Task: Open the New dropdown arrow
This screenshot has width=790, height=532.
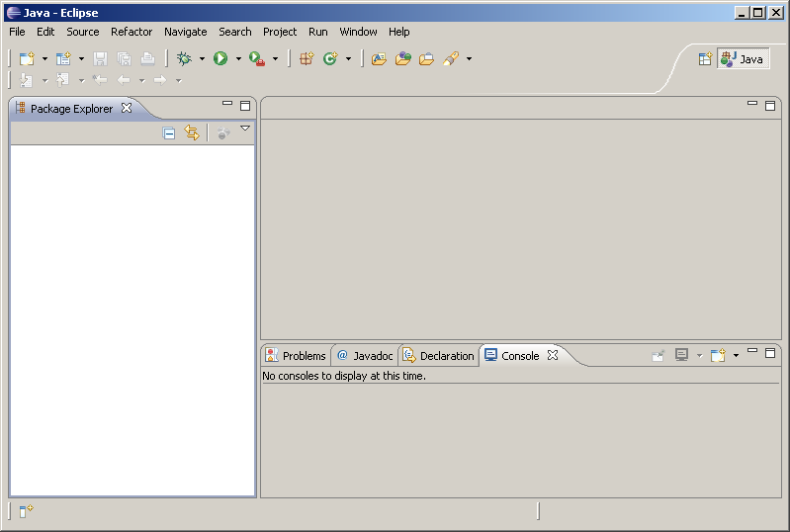Action: point(44,59)
